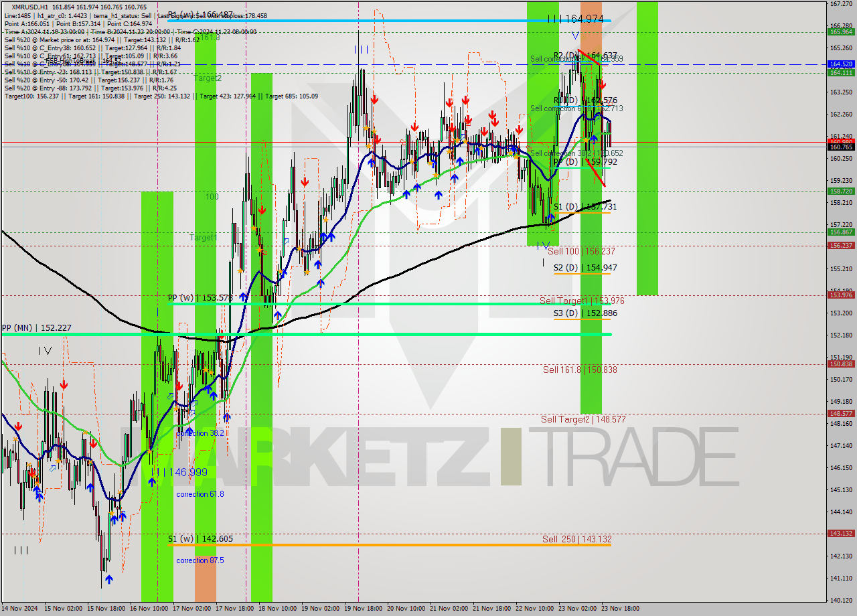Click the blue 164.520 price tag

[841, 64]
